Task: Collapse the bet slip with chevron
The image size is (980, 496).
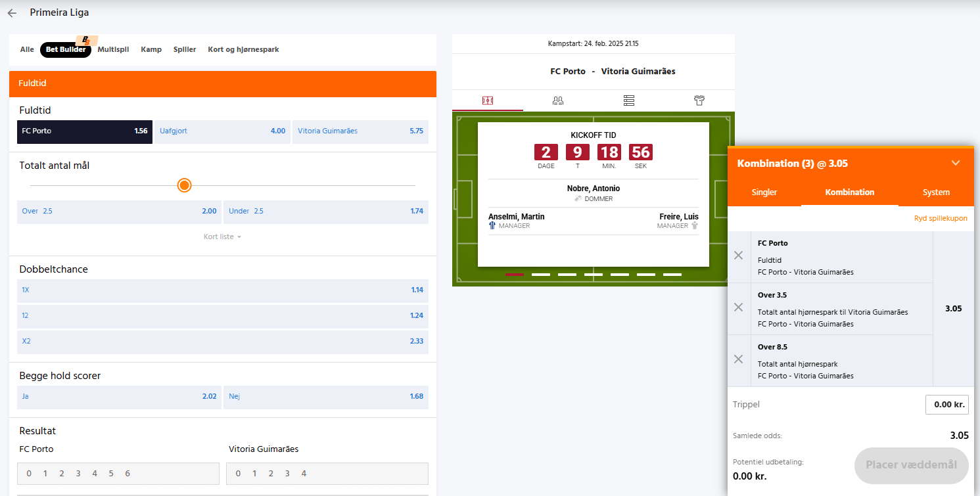Action: [956, 163]
